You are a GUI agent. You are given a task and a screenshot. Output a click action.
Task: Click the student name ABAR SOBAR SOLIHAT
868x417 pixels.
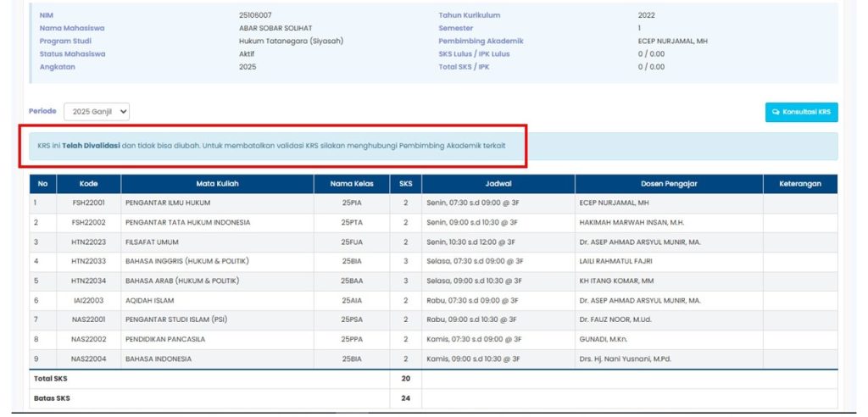(274, 28)
